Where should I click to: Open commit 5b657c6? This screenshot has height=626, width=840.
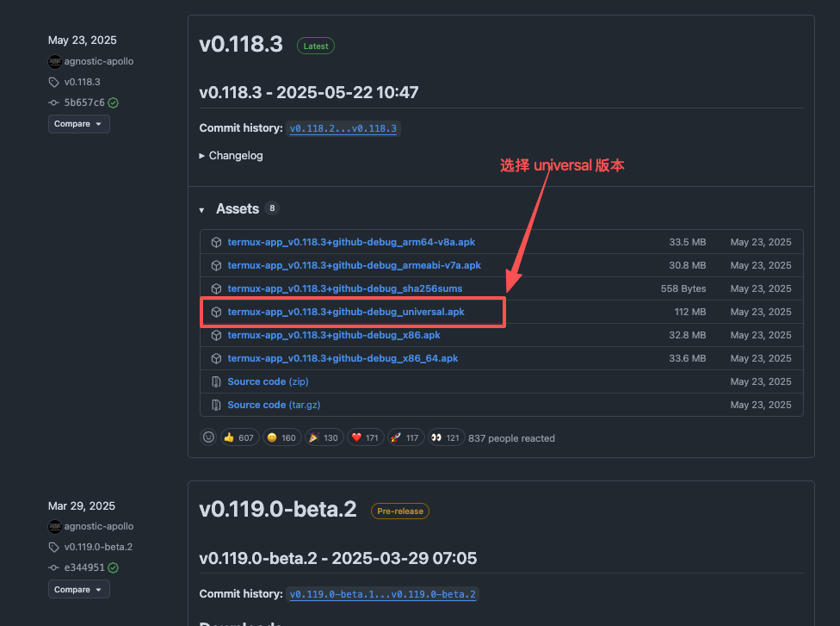click(84, 102)
